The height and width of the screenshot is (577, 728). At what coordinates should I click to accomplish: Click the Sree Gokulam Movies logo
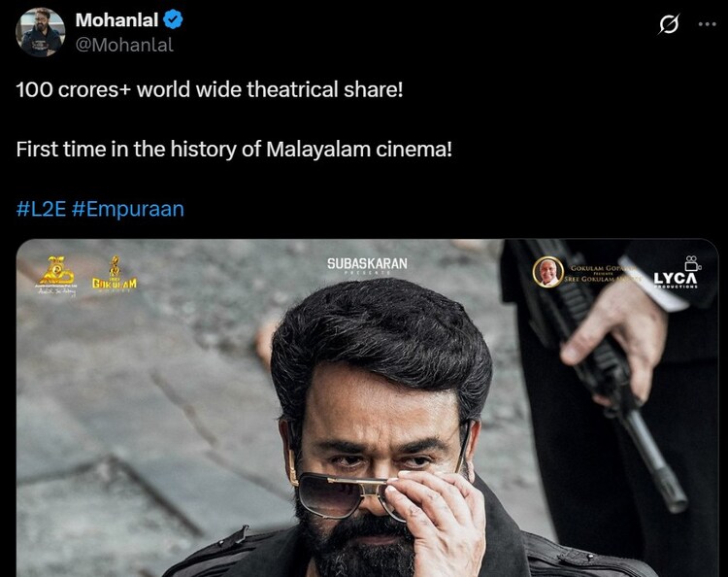(115, 275)
